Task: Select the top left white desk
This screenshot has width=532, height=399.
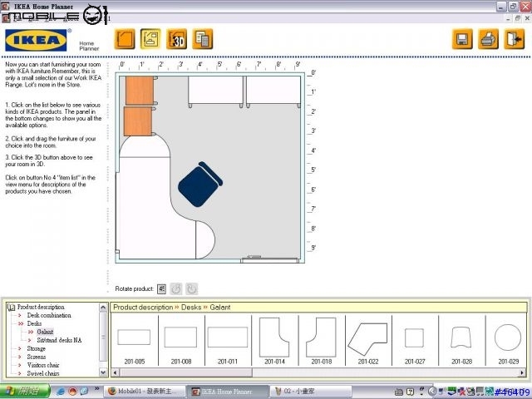Action: pos(216,91)
